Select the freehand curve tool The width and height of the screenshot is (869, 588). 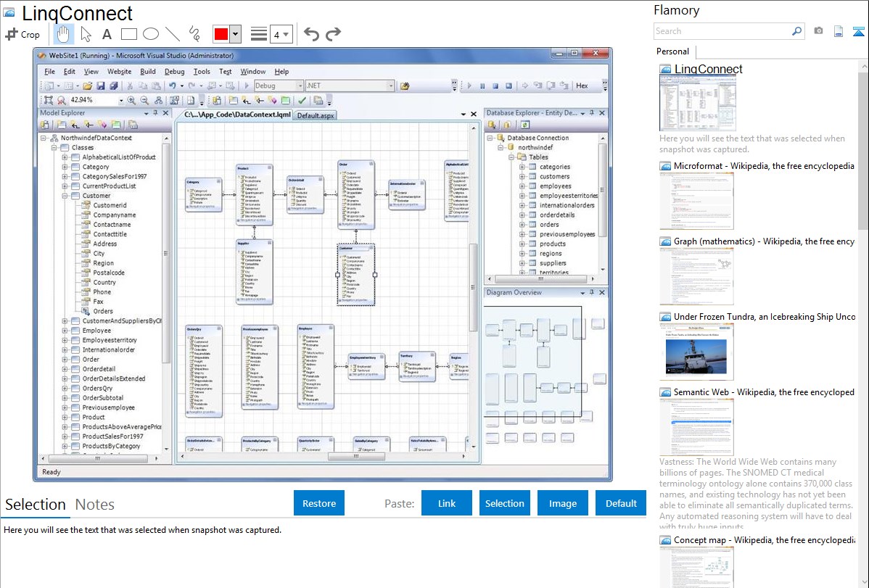[x=194, y=34]
